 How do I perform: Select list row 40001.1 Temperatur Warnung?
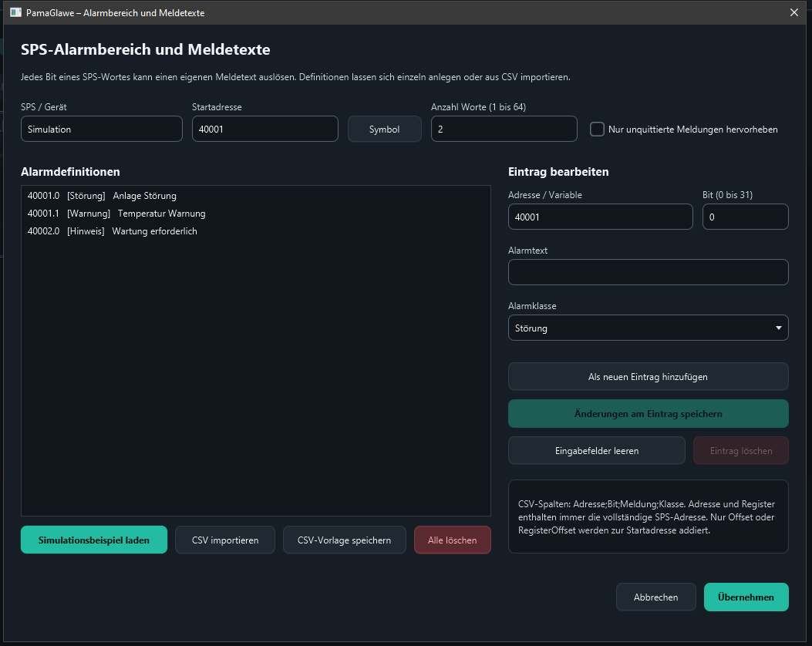256,214
